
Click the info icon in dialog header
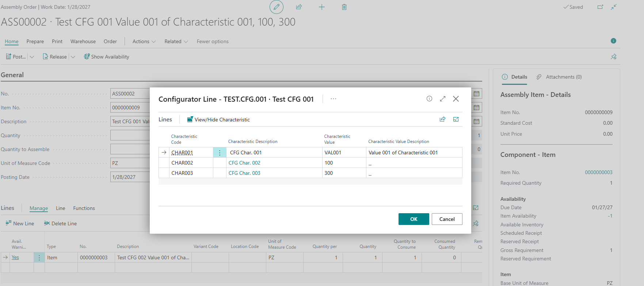(429, 99)
